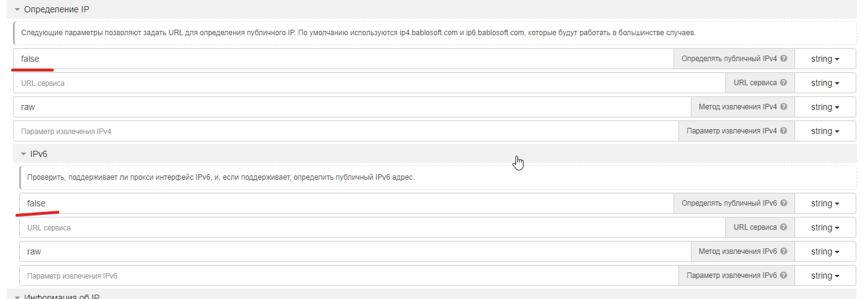Open string type dropdown for Параметр извлечения IPv6
The width and height of the screenshot is (868, 299).
coord(825,276)
